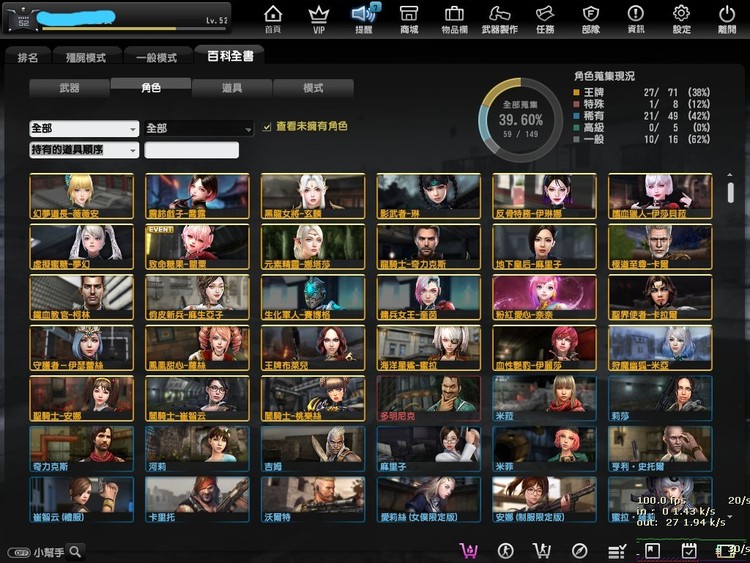The height and width of the screenshot is (563, 750).
Task: Select character card 海洋星鯊-蜜拉
Action: [429, 348]
